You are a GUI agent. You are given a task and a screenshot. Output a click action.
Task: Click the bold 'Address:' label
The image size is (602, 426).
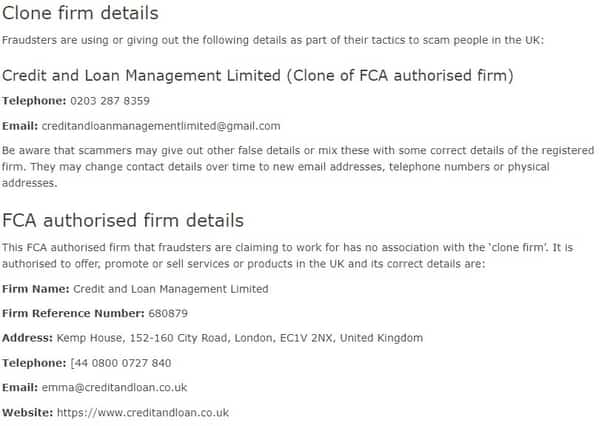coord(27,338)
